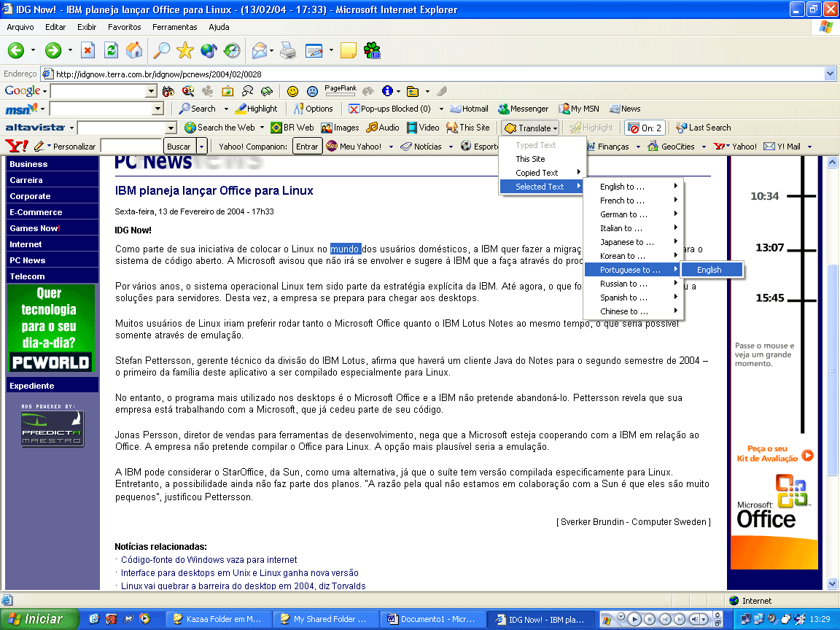Click the Yahoo toolbar pencil icon
This screenshot has height=630, width=840.
(x=39, y=146)
